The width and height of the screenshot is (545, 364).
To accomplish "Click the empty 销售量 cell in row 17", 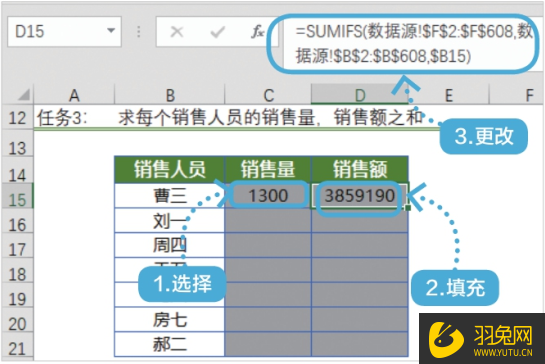I will tap(268, 245).
